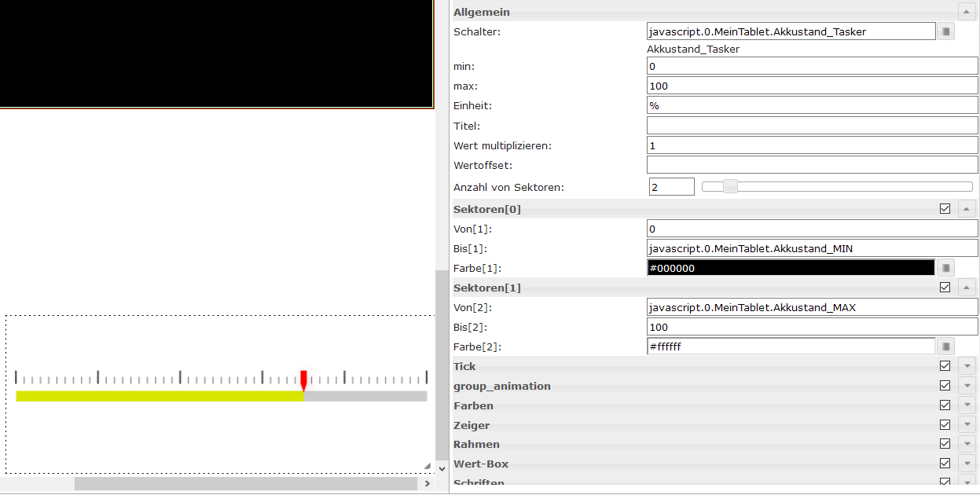Viewport: 980px width, 495px height.
Task: Click the horizontal scrollbar right arrow
Action: click(427, 484)
